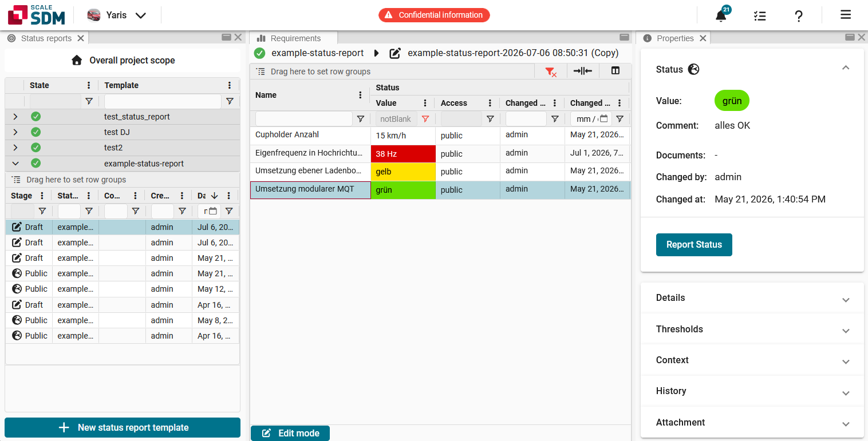This screenshot has width=868, height=441.
Task: Collapse the Status section
Action: (846, 67)
